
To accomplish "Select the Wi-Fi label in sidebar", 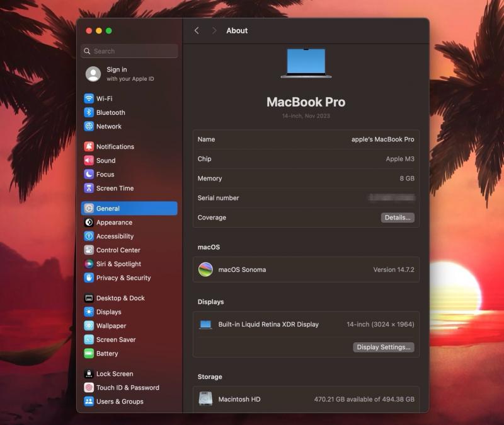I will (x=105, y=98).
